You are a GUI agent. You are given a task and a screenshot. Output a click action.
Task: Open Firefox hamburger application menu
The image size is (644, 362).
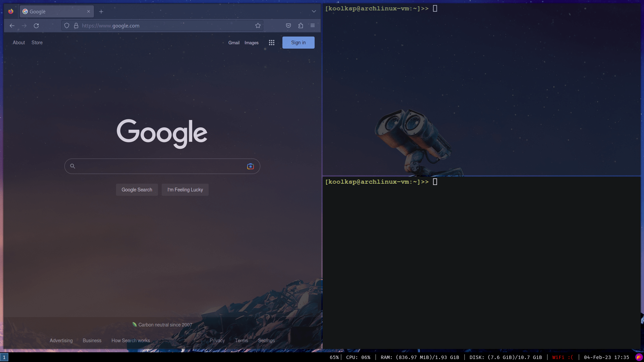coord(313,26)
